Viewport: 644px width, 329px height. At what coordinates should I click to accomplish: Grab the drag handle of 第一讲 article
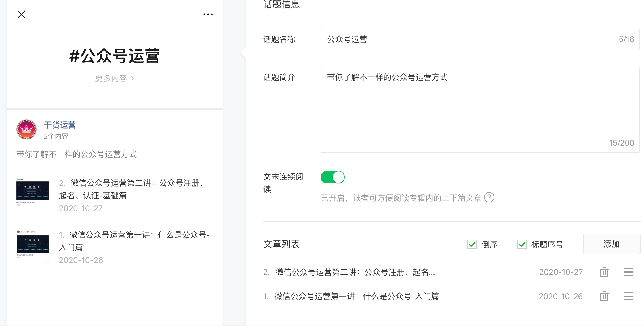628,296
